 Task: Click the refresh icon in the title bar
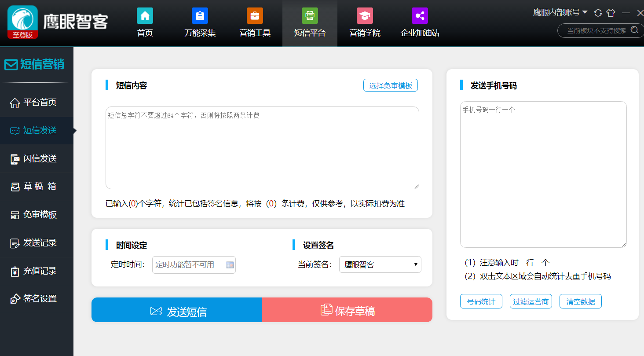pos(598,13)
